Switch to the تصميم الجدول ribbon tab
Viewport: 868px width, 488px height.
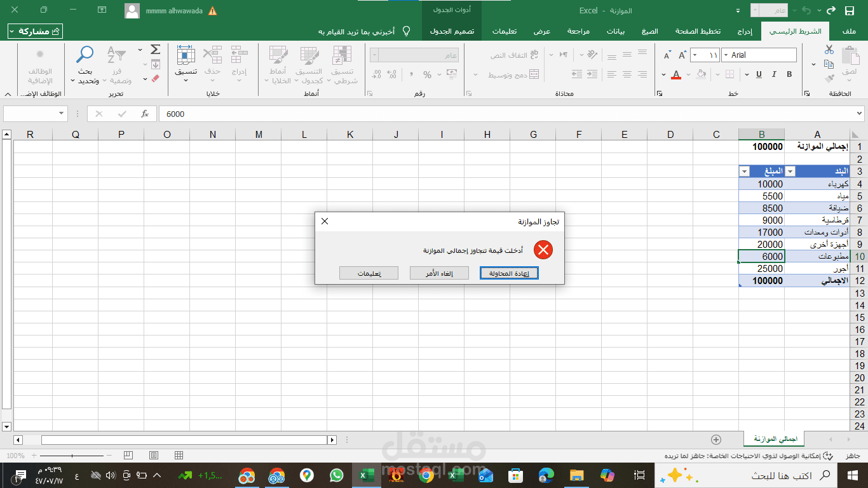(x=452, y=30)
